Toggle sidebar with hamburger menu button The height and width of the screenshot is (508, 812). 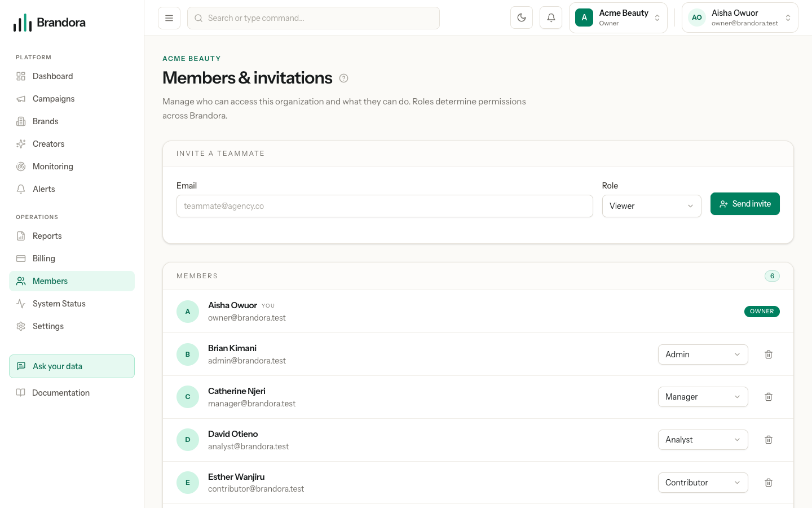[x=169, y=18]
